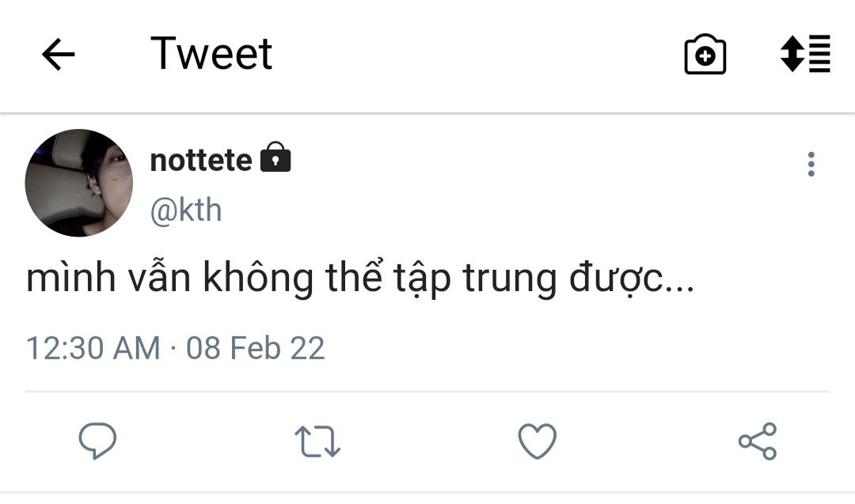This screenshot has width=855, height=504.
Task: Tap the word "trung" in the tweet
Action: [x=496, y=279]
